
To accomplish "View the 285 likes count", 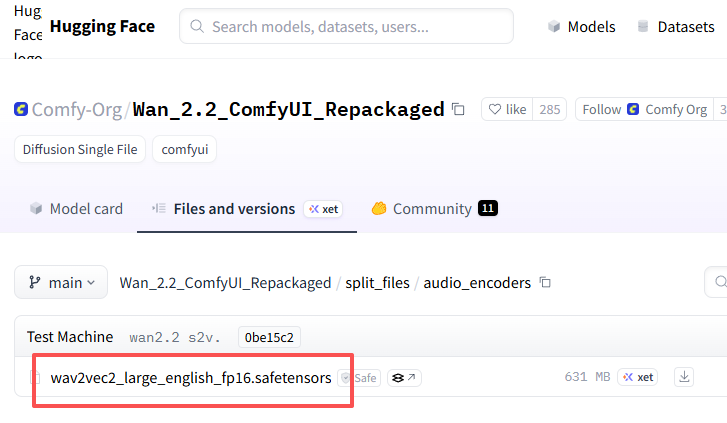I will (x=550, y=109).
